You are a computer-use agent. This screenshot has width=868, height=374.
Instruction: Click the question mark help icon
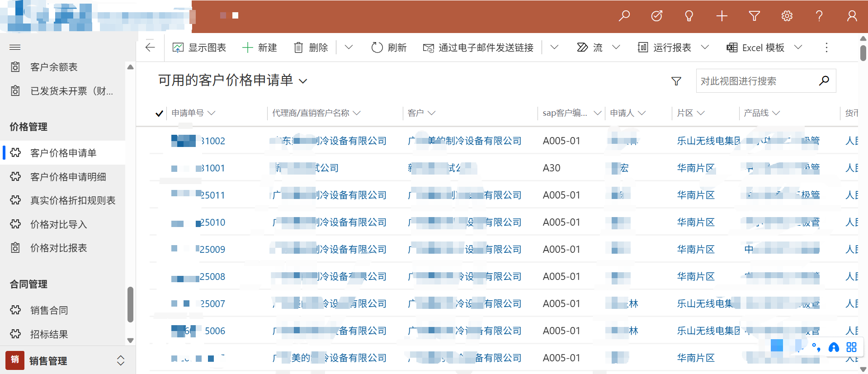point(819,16)
